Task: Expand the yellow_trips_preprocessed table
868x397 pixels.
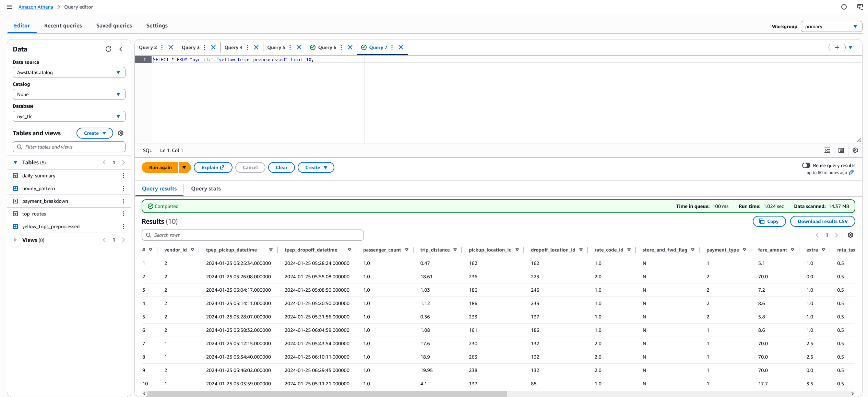Action: pyautogui.click(x=15, y=226)
